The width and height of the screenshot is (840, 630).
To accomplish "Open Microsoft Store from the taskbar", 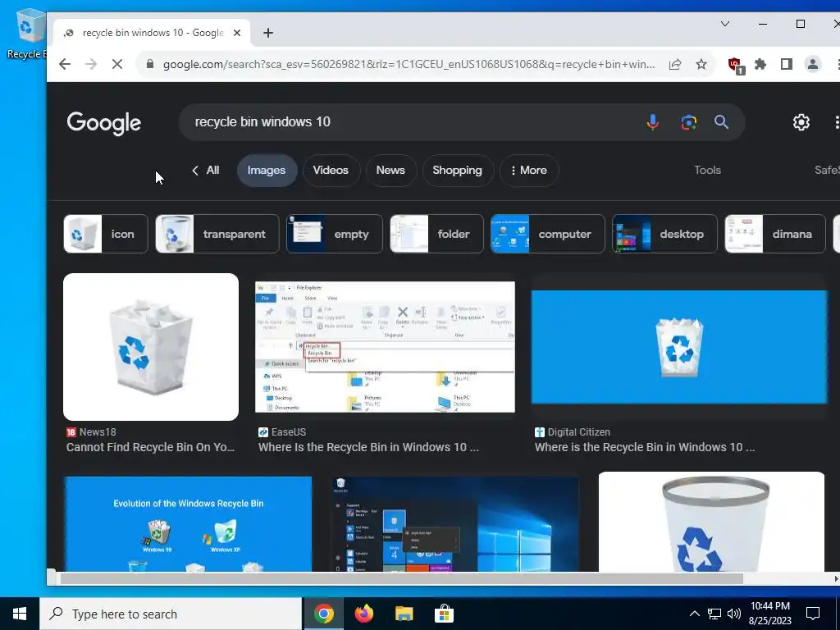I will click(444, 614).
